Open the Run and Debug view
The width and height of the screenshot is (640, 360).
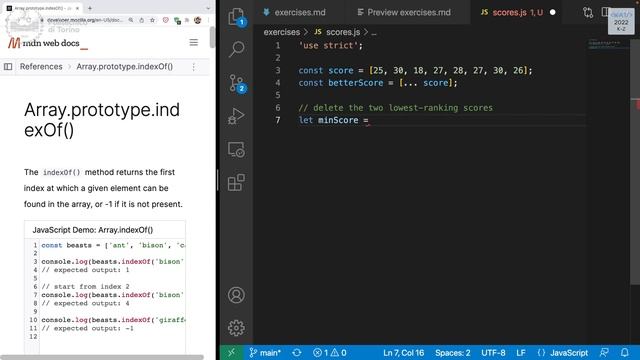(x=236, y=116)
